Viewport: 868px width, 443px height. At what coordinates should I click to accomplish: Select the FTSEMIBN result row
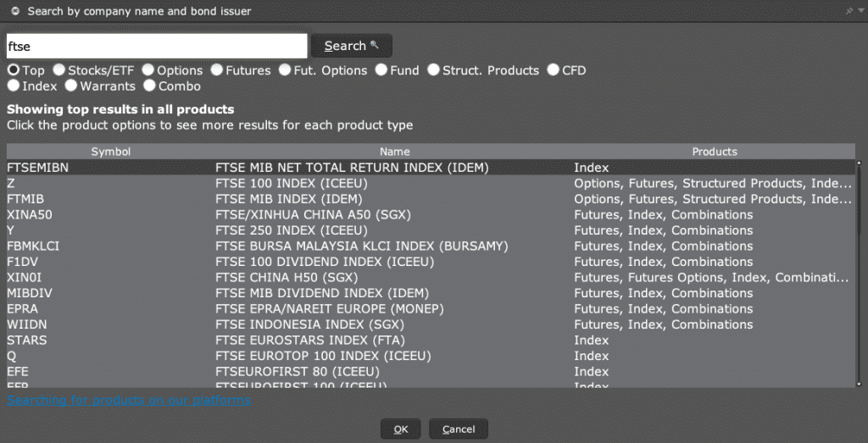tap(431, 168)
